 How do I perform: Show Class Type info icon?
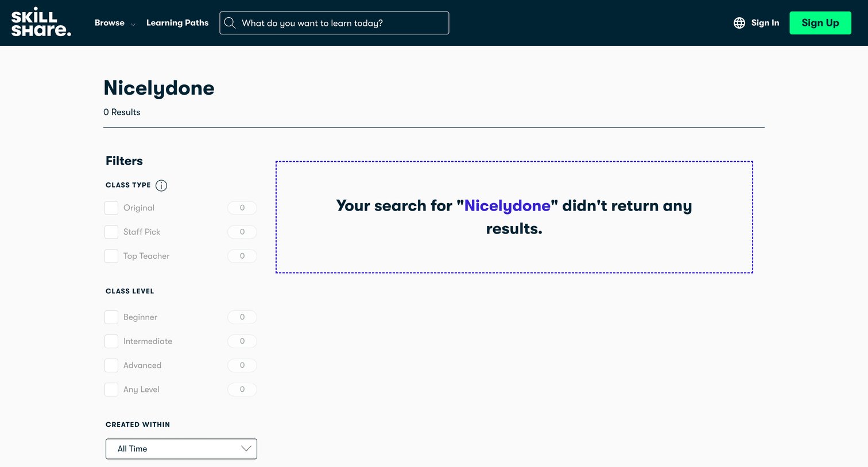(161, 185)
